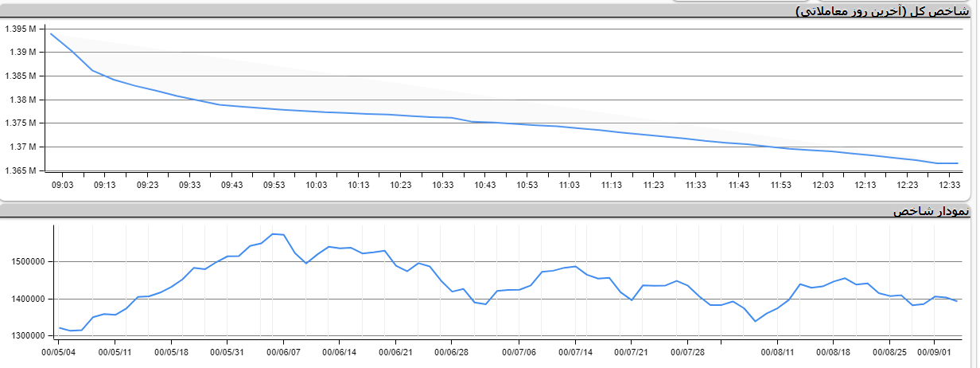Click the 1.38 M value axis label

point(23,100)
